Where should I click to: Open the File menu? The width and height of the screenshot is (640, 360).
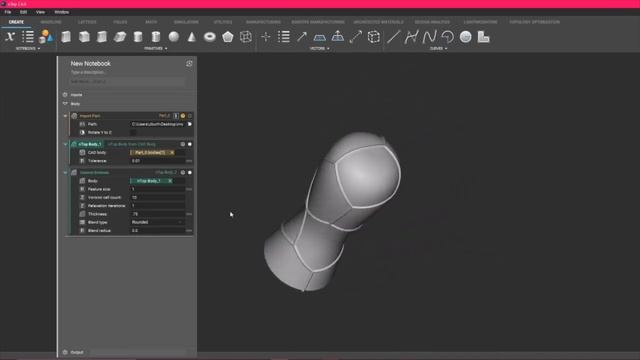pyautogui.click(x=8, y=12)
